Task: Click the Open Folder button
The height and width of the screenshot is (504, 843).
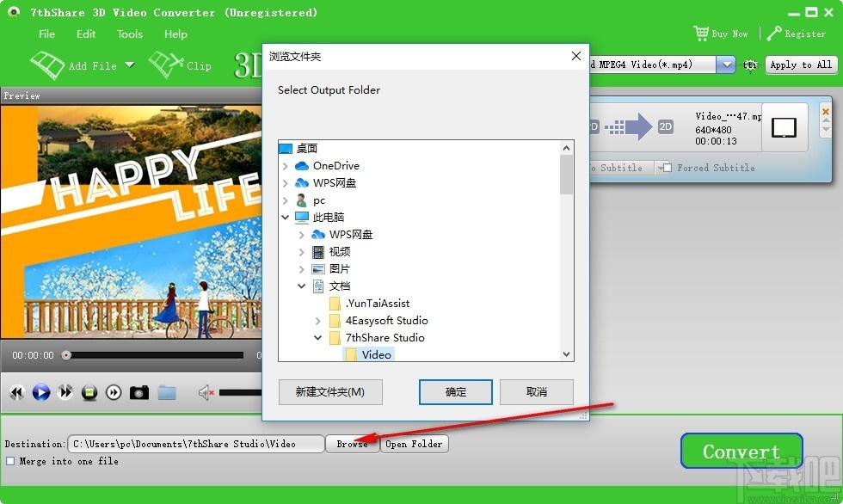Action: [414, 444]
